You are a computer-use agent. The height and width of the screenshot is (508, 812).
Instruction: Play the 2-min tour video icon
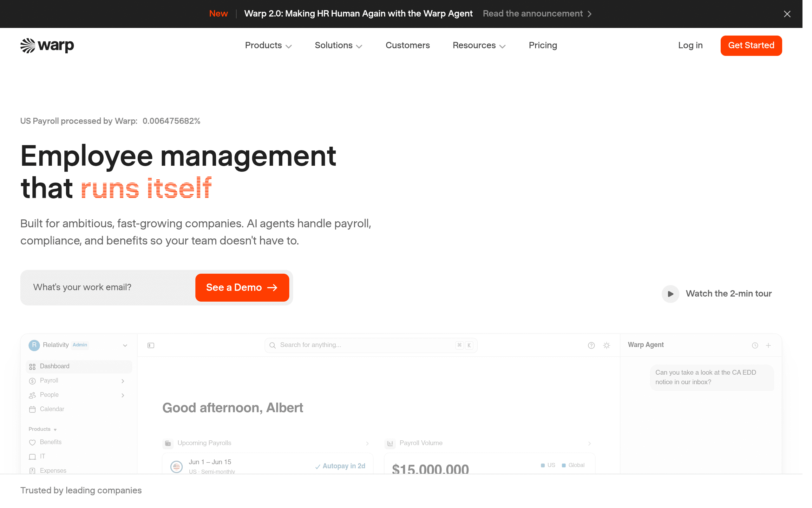(x=670, y=294)
